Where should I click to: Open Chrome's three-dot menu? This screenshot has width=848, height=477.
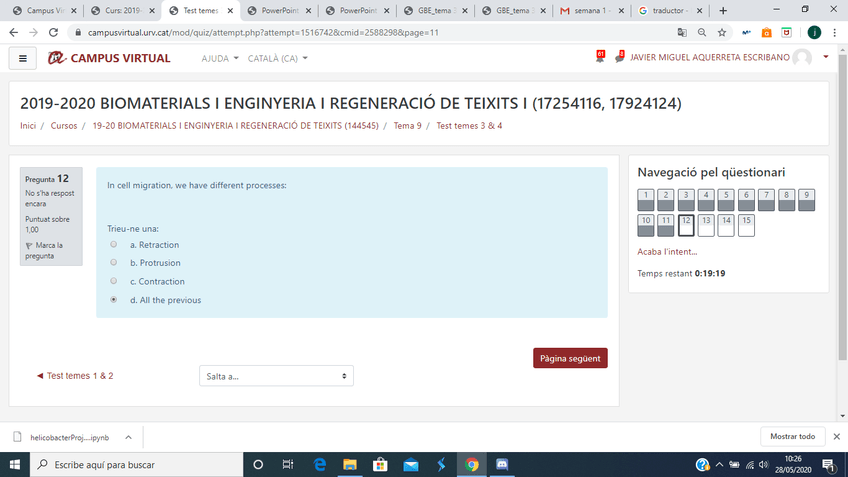tap(835, 32)
